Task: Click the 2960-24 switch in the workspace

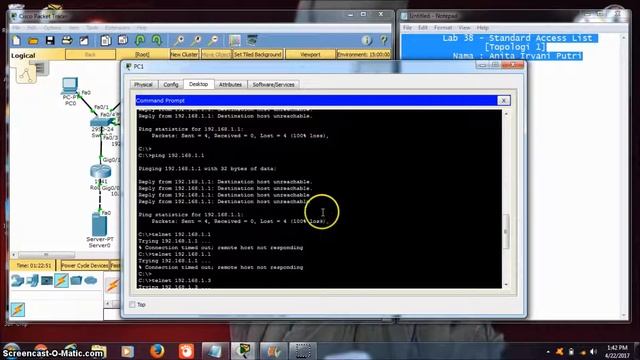Action: click(101, 122)
